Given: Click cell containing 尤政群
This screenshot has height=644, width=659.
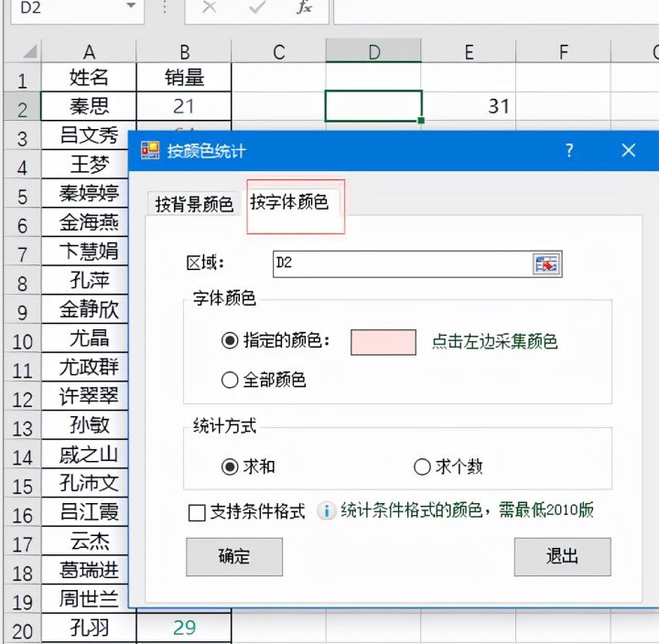Looking at the screenshot, I should coord(85,367).
